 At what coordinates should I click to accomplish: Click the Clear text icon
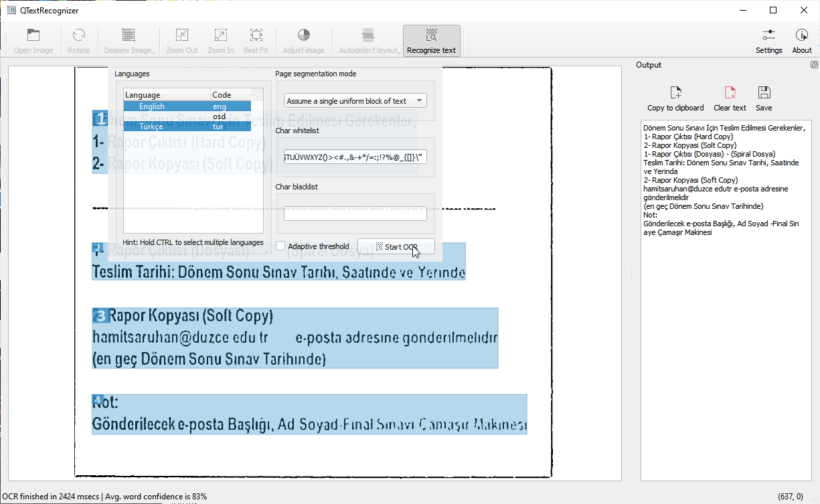[x=730, y=92]
